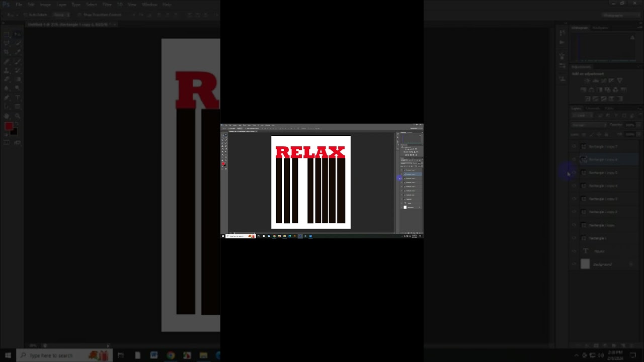Hide Rectangle 1 copy 3 layer in background panel

point(574,199)
